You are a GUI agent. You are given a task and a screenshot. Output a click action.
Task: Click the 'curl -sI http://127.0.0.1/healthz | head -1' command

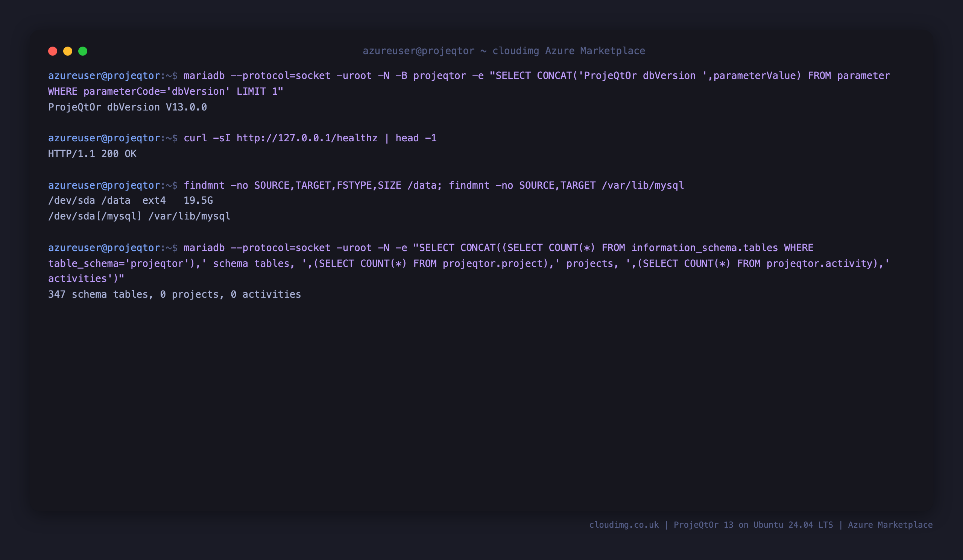310,138
